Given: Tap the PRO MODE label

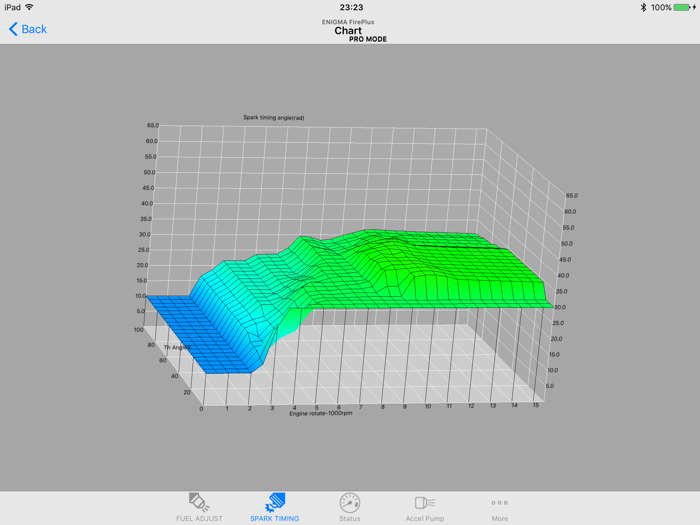Looking at the screenshot, I should (368, 39).
